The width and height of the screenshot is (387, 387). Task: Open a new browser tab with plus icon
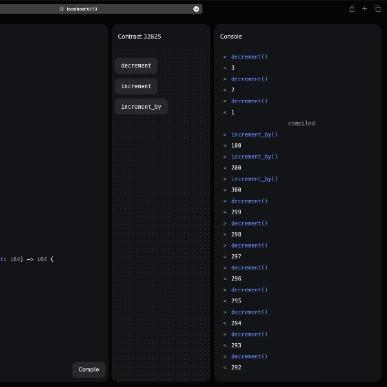click(365, 9)
